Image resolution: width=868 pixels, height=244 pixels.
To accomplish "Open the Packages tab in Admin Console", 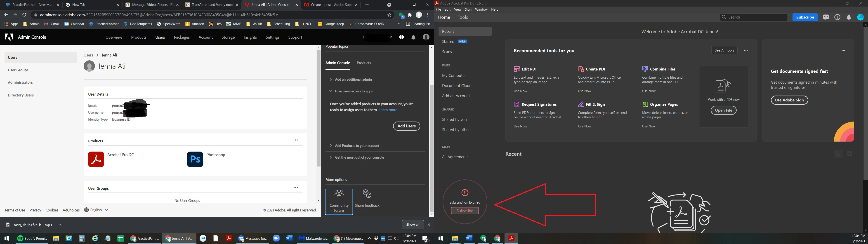I will (x=182, y=38).
